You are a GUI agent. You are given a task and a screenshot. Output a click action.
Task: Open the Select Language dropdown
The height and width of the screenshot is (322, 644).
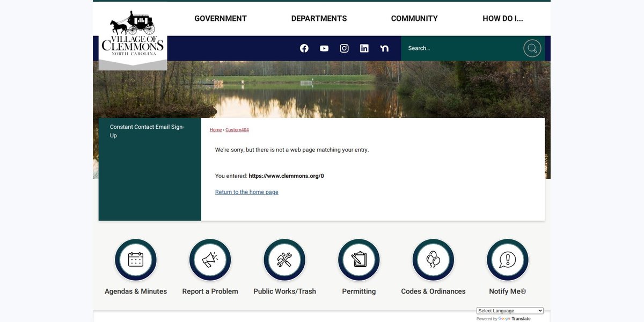point(510,311)
